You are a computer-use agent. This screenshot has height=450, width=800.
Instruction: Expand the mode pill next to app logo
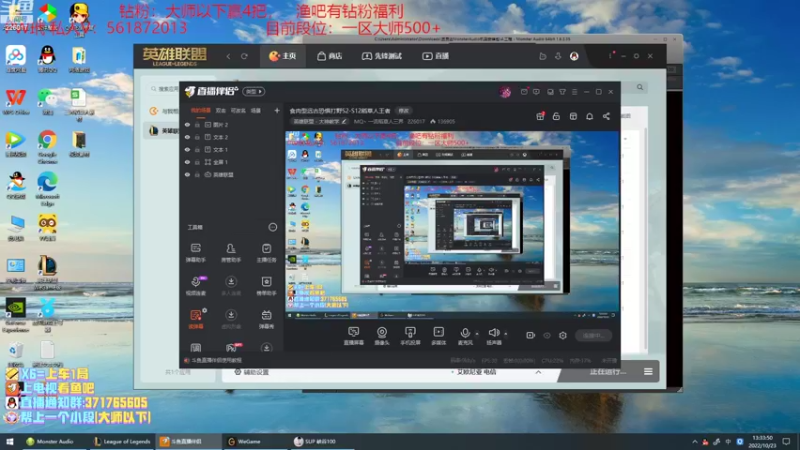pyautogui.click(x=254, y=92)
